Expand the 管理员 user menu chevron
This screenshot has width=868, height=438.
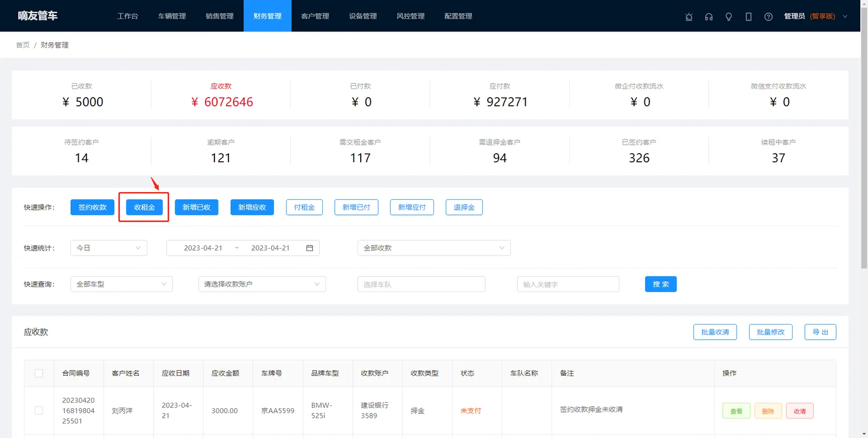(x=845, y=16)
